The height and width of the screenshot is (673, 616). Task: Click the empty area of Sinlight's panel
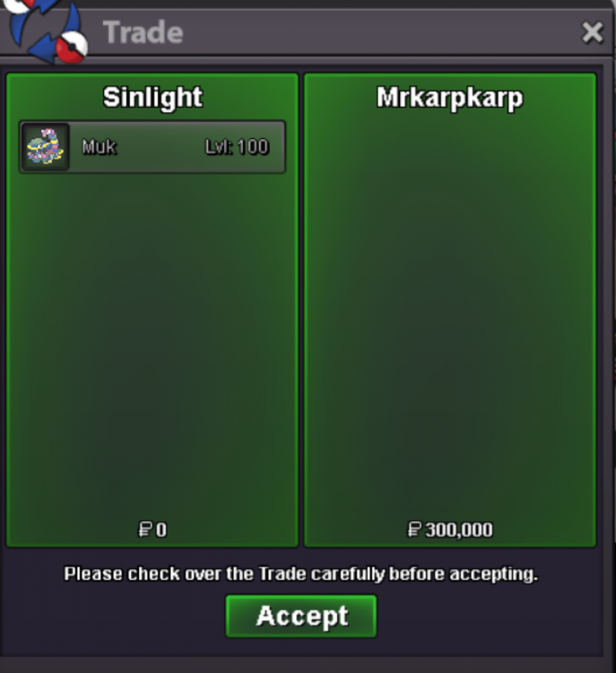(x=152, y=344)
